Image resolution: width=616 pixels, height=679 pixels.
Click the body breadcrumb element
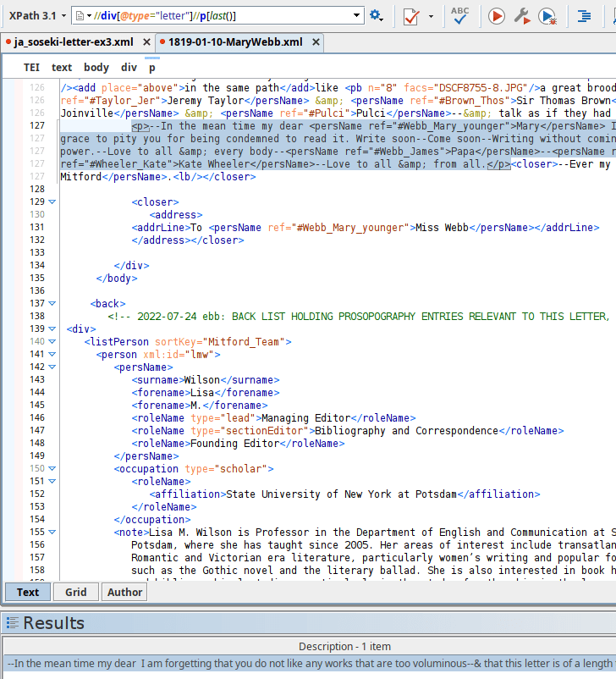96,68
